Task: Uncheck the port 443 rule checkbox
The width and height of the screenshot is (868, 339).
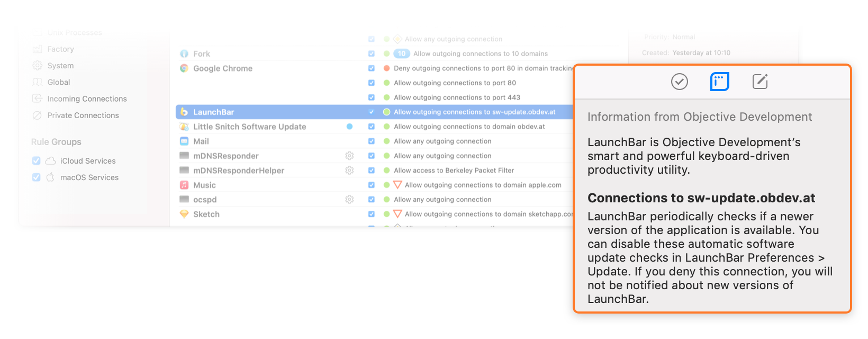Action: coord(372,97)
